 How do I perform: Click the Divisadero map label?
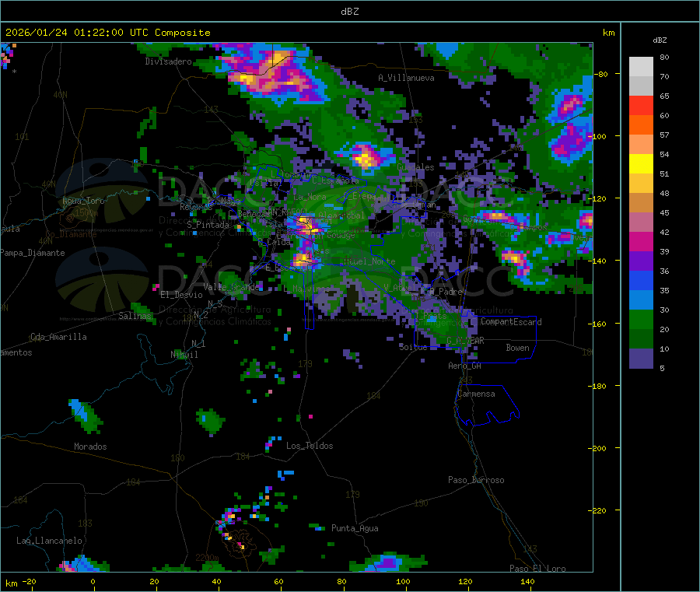point(168,61)
